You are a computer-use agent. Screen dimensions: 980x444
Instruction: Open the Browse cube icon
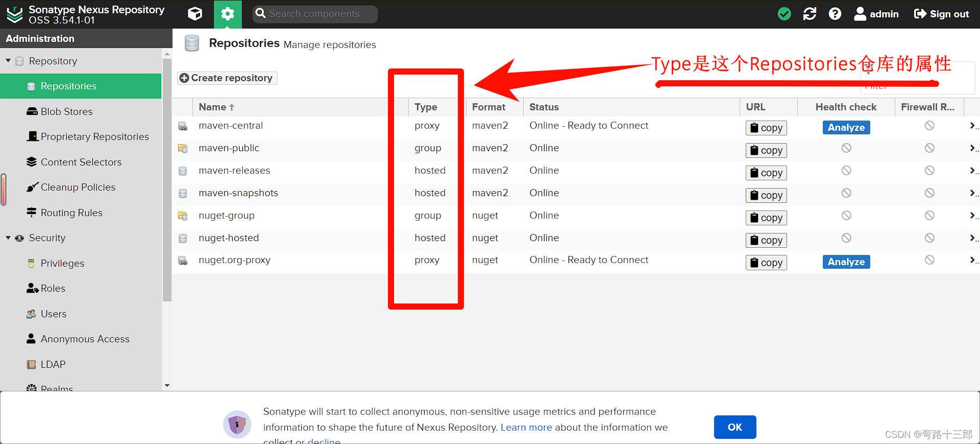point(195,14)
